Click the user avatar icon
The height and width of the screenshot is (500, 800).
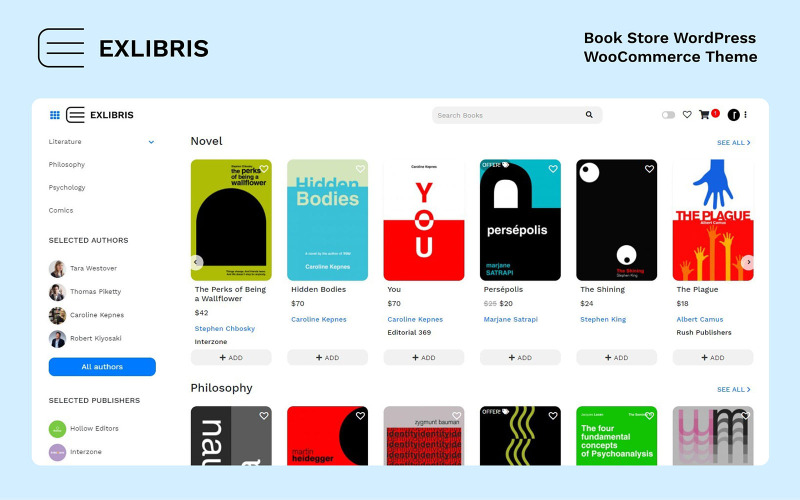pyautogui.click(x=734, y=115)
